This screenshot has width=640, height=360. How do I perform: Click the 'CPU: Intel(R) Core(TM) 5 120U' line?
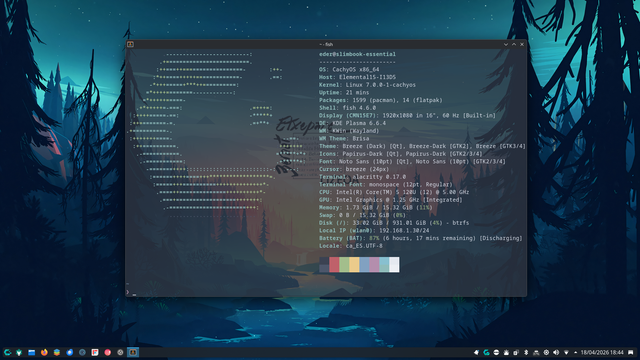click(x=394, y=192)
